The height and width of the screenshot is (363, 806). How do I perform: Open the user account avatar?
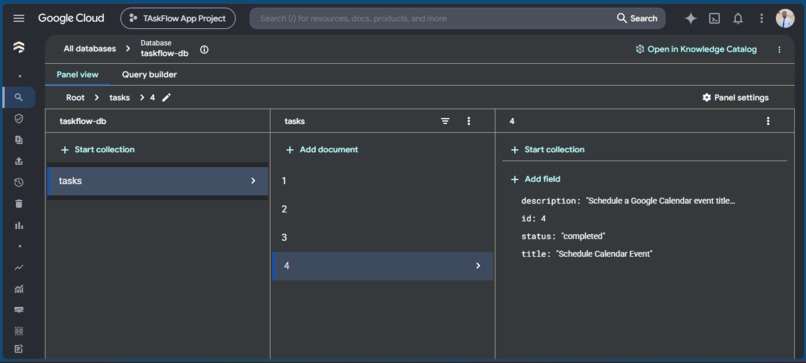[x=785, y=19]
